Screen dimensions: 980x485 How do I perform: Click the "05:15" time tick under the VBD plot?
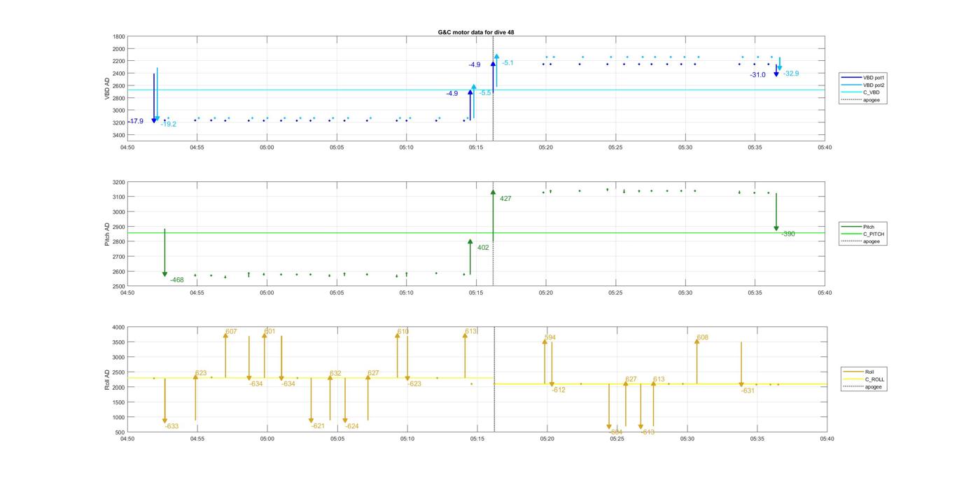[476, 148]
